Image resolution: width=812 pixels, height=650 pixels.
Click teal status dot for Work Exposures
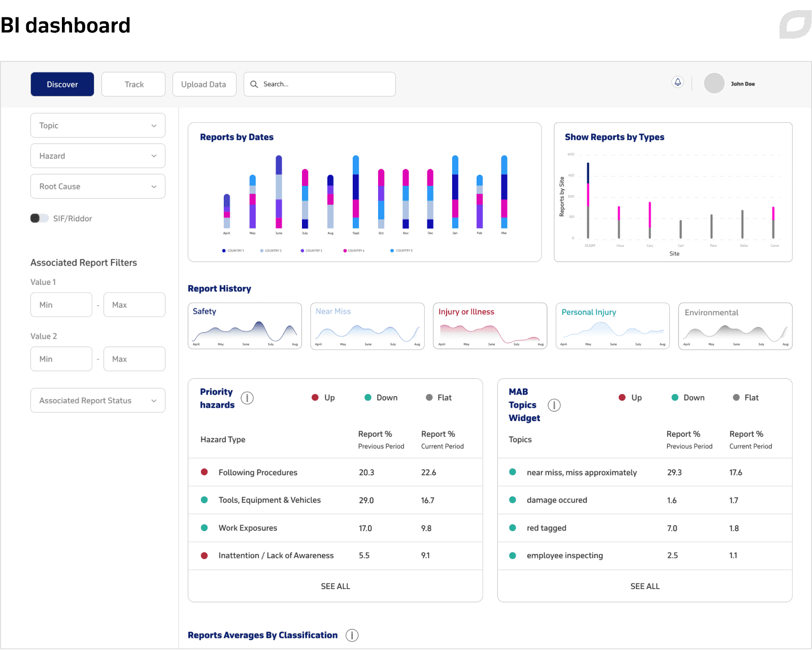click(x=205, y=528)
